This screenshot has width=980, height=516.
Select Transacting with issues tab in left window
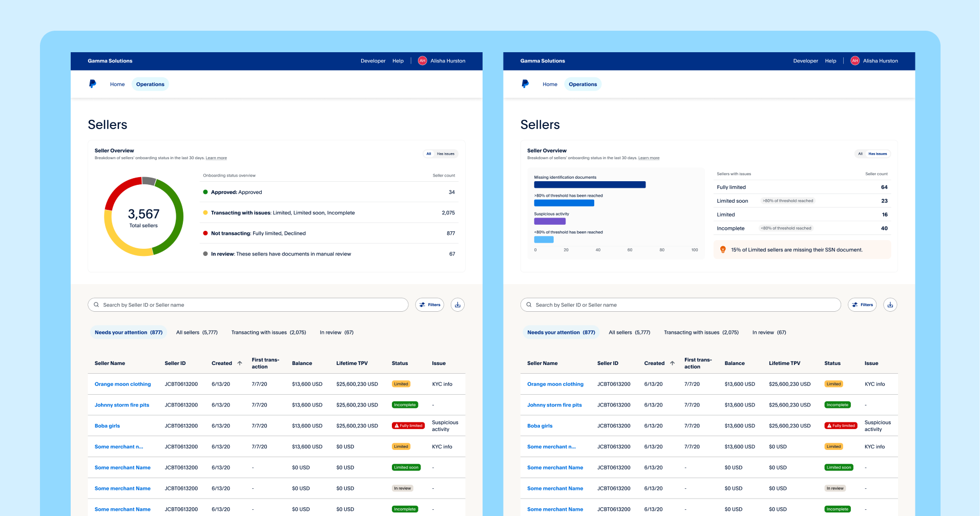(x=268, y=332)
